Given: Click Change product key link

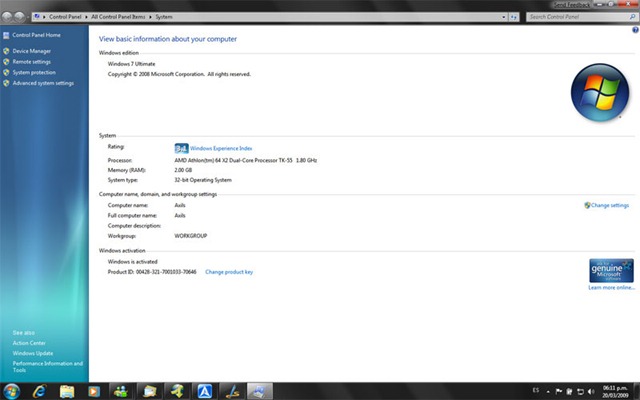Looking at the screenshot, I should click(x=229, y=272).
